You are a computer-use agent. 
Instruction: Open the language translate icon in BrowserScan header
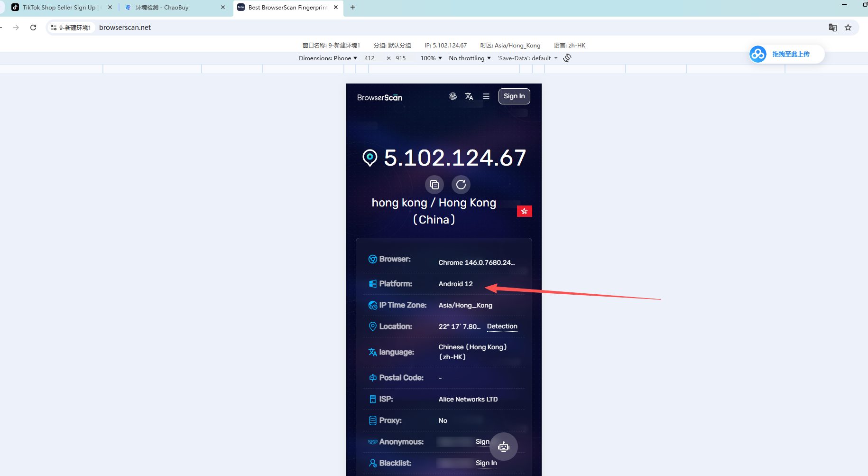(x=469, y=96)
